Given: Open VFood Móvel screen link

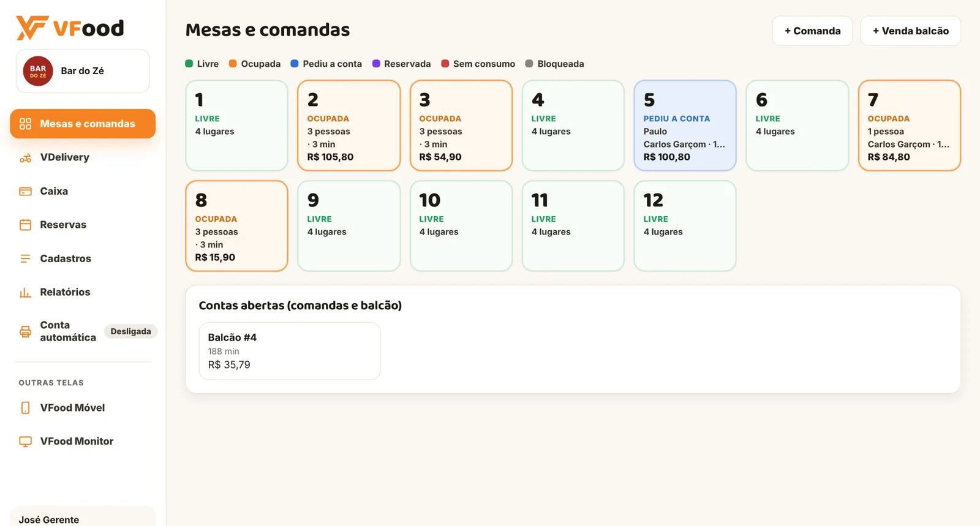Looking at the screenshot, I should (x=83, y=408).
